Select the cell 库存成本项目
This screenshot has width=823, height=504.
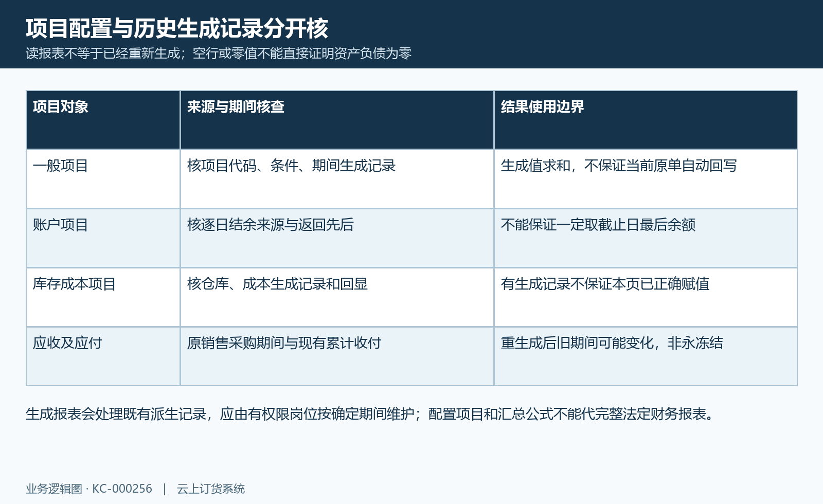(103, 297)
